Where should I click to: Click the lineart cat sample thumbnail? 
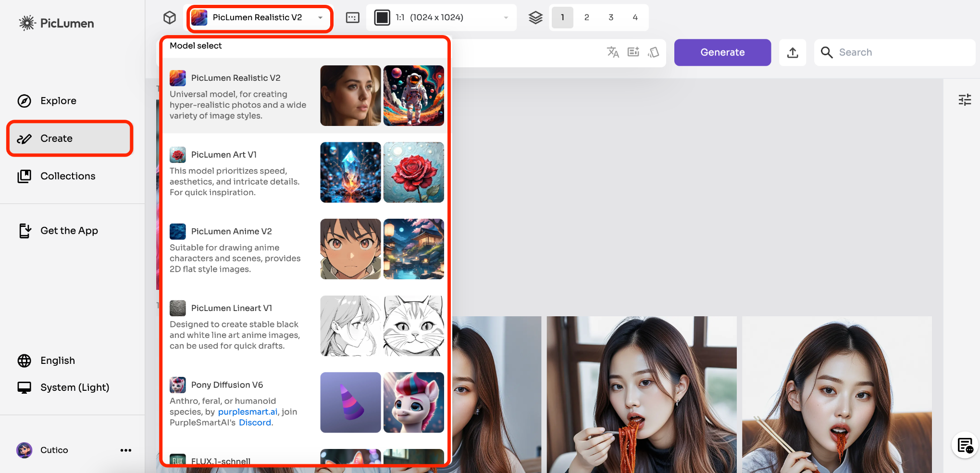coord(414,326)
